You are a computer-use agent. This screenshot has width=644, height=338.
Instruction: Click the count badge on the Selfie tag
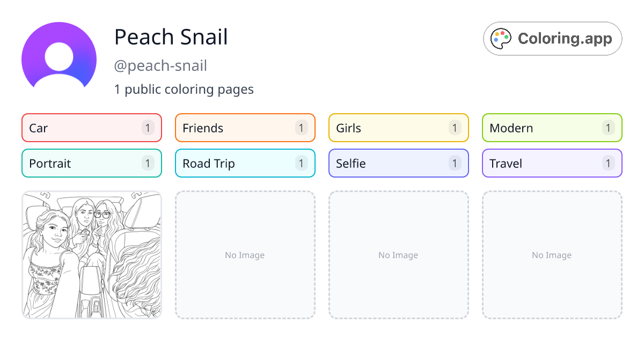455,163
